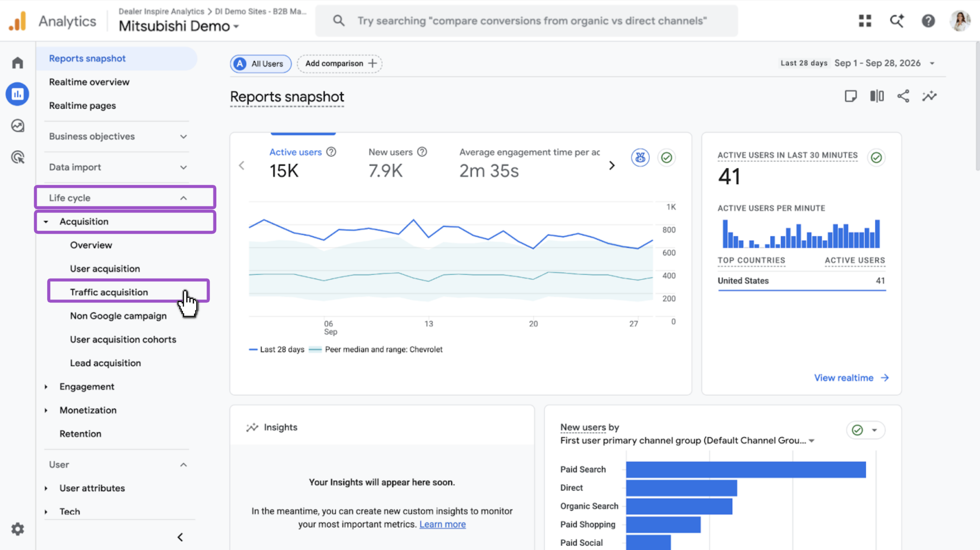
Task: Click the customize report note icon
Action: pyautogui.click(x=851, y=96)
